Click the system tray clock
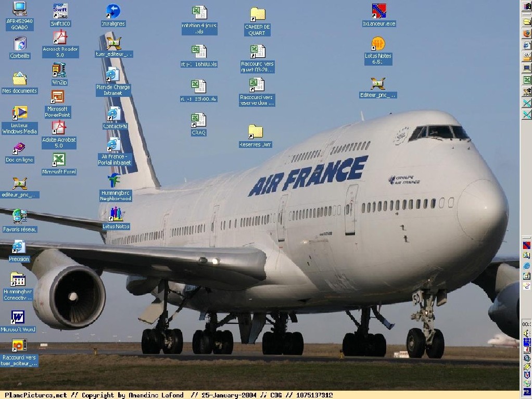This screenshot has width=532, height=399. [x=527, y=324]
